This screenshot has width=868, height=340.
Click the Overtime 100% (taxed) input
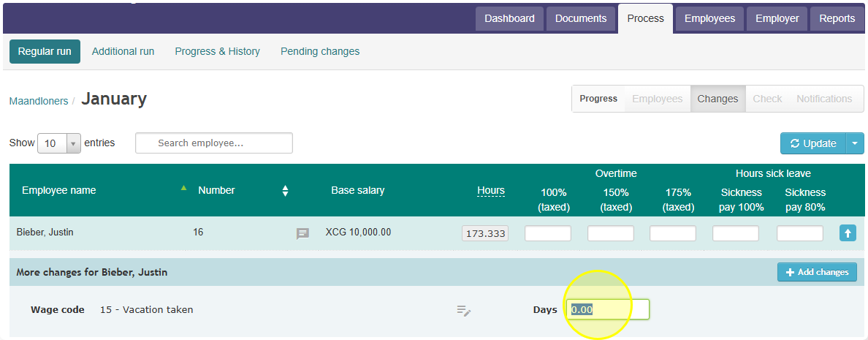click(x=548, y=233)
